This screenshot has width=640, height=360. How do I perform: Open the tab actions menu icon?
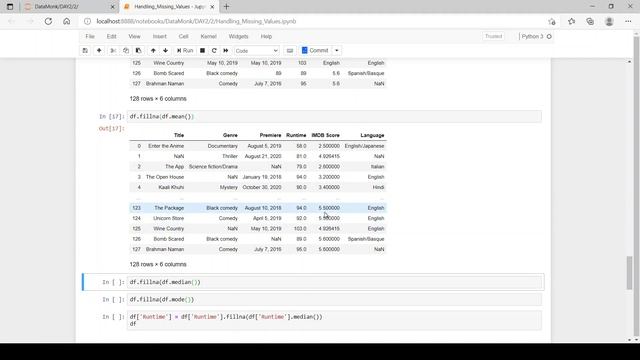pos(10,7)
